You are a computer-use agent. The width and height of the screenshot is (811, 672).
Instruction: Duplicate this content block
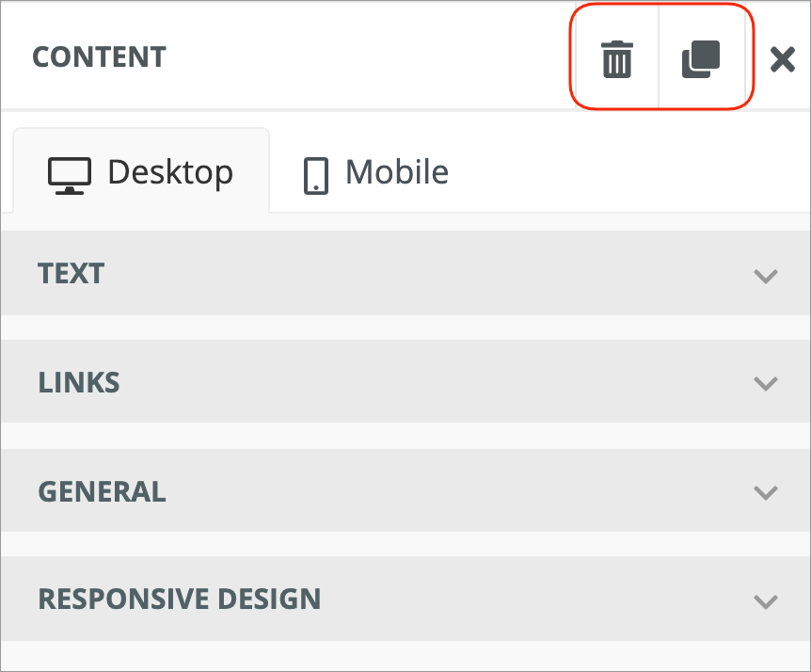tap(700, 60)
